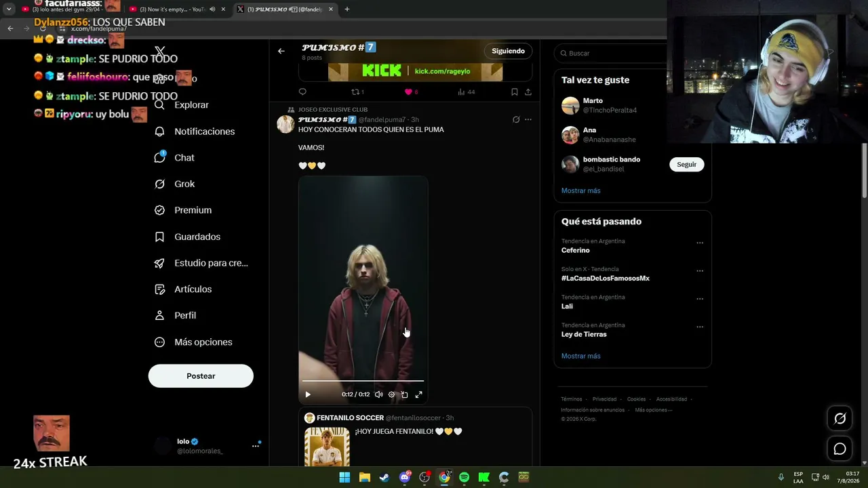Open more options for Lali trend

coord(700,299)
